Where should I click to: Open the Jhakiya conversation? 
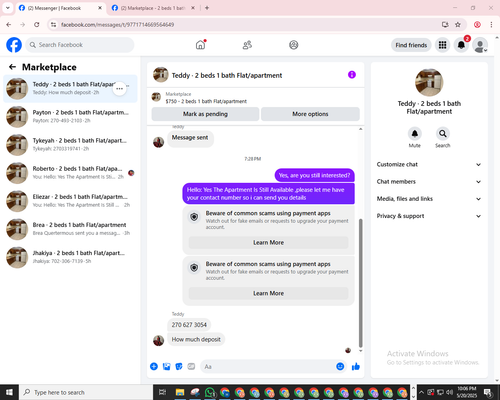70,257
